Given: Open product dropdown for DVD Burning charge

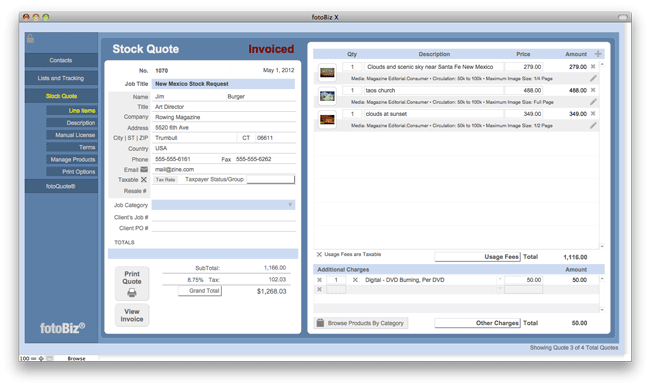Looking at the screenshot, I should [500, 280].
